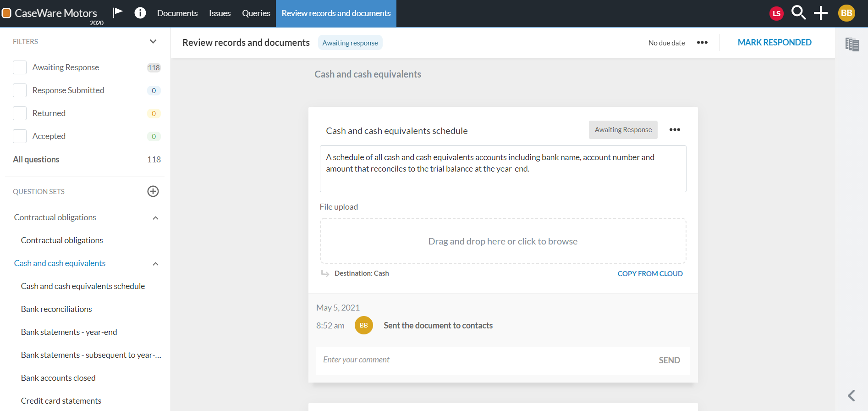Switch to the Queries tab

pos(256,13)
